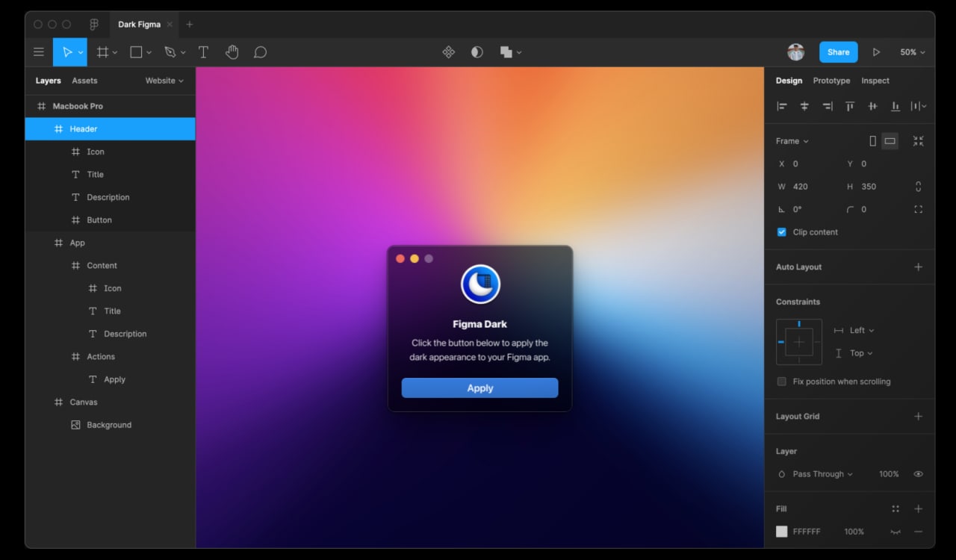This screenshot has height=560, width=956.
Task: Open fill style library icon
Action: click(x=896, y=509)
